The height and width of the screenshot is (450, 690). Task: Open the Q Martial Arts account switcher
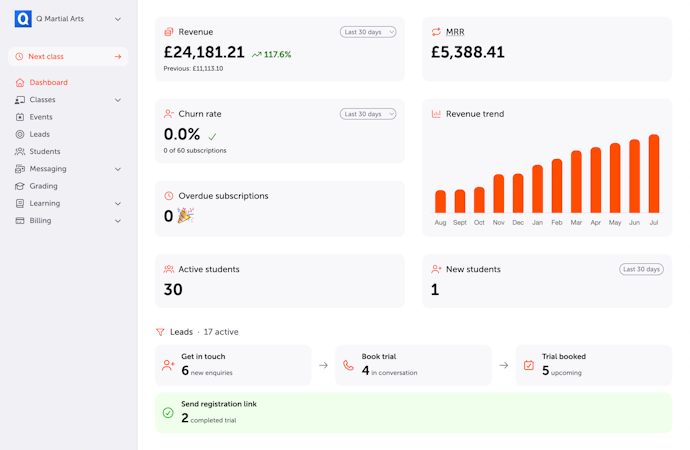(x=68, y=19)
